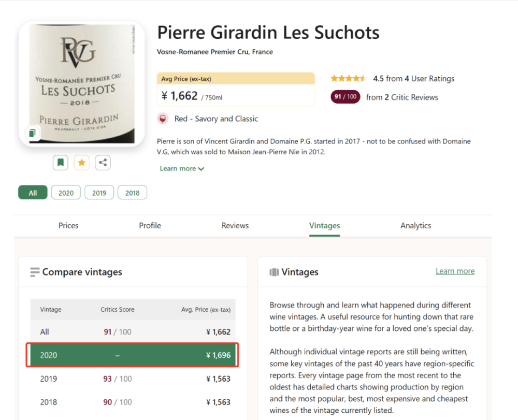
Task: Click the red wine glass style icon
Action: tap(163, 119)
